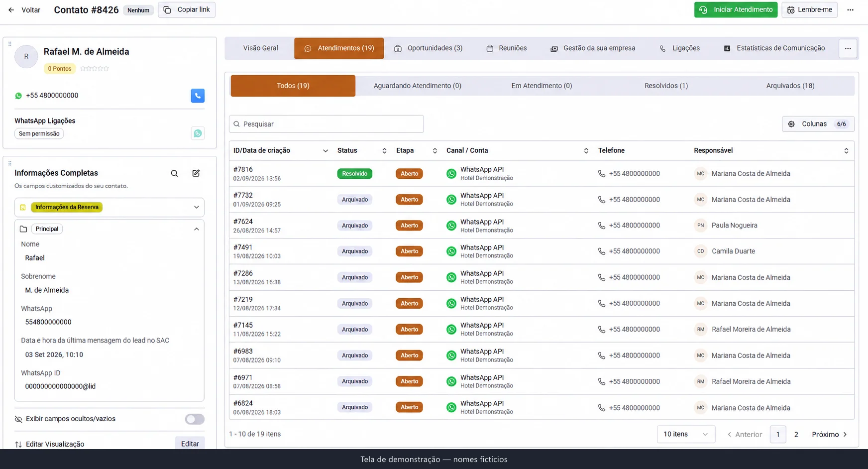Go to Próximo page
Viewport: 868px width, 469px height.
point(830,435)
